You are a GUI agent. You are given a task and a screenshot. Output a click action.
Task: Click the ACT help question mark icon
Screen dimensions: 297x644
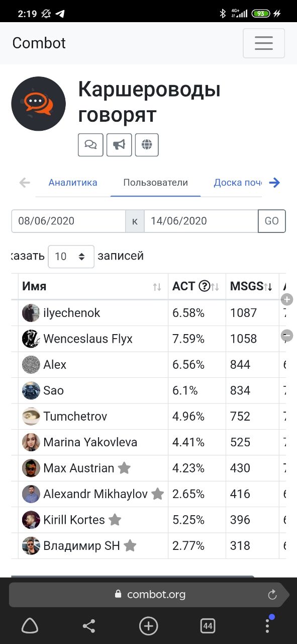[204, 286]
